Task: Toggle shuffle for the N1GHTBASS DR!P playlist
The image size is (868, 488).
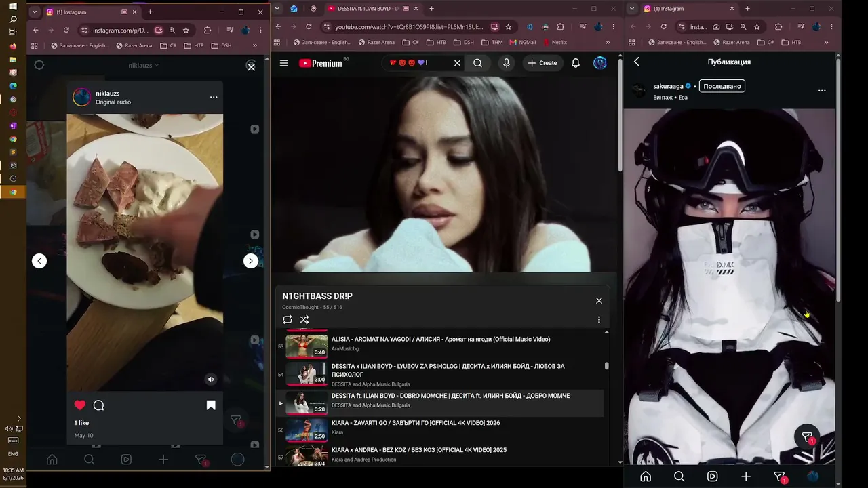Action: tap(304, 320)
